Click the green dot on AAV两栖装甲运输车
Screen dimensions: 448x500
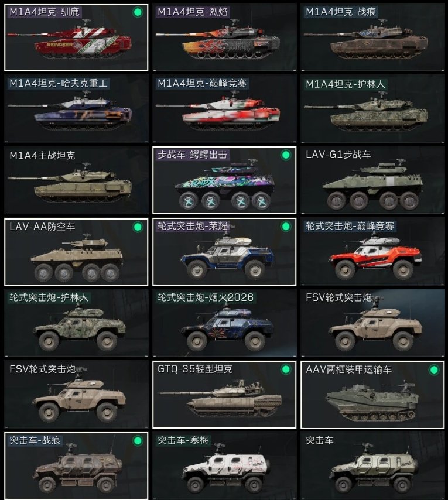(x=434, y=370)
